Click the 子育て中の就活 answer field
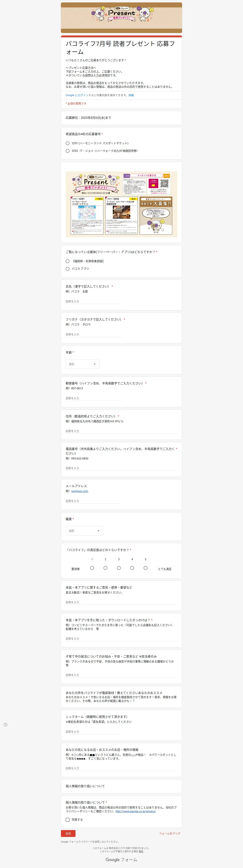Screen dimensions: 243x868 pos(121,675)
